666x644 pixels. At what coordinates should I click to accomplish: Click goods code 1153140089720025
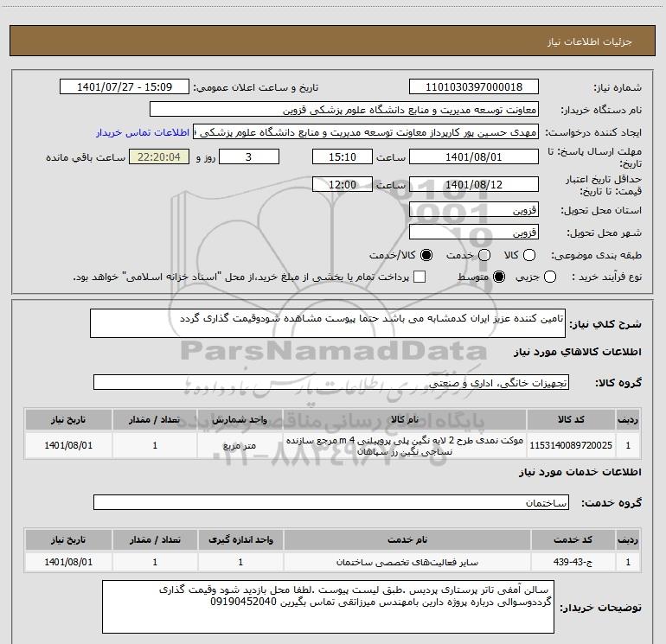[571, 445]
